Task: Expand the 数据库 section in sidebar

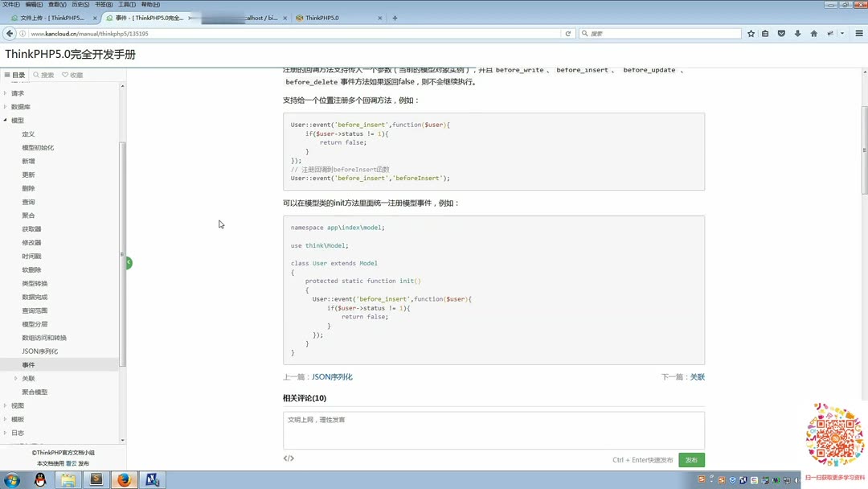Action: (x=19, y=106)
